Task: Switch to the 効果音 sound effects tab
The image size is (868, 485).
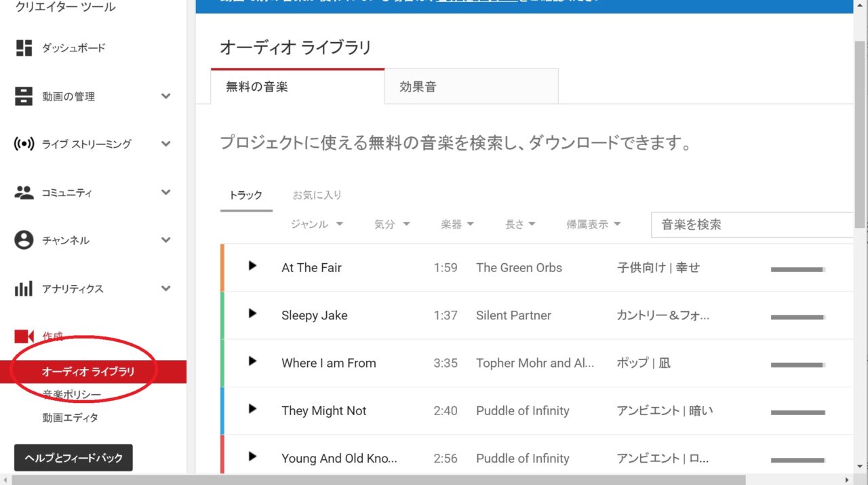Action: (471, 87)
